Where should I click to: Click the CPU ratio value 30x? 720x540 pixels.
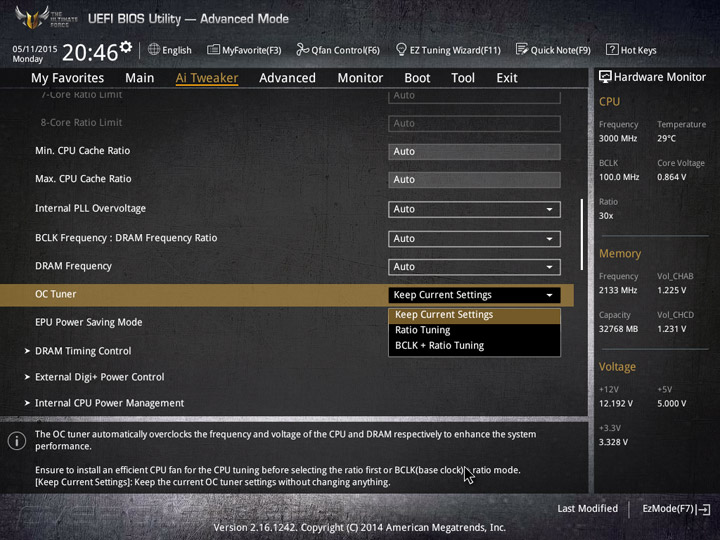point(606,216)
